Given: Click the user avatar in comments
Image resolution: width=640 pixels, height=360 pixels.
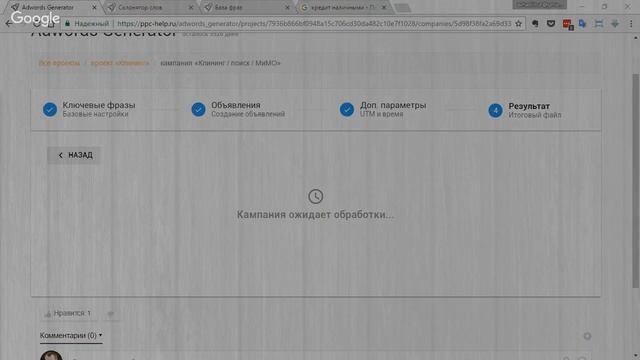Looking at the screenshot, I should (x=51, y=355).
